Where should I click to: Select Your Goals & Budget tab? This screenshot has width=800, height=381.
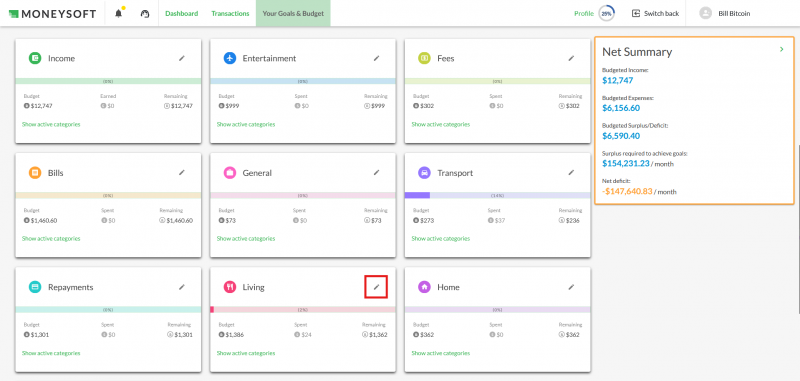[x=293, y=14]
